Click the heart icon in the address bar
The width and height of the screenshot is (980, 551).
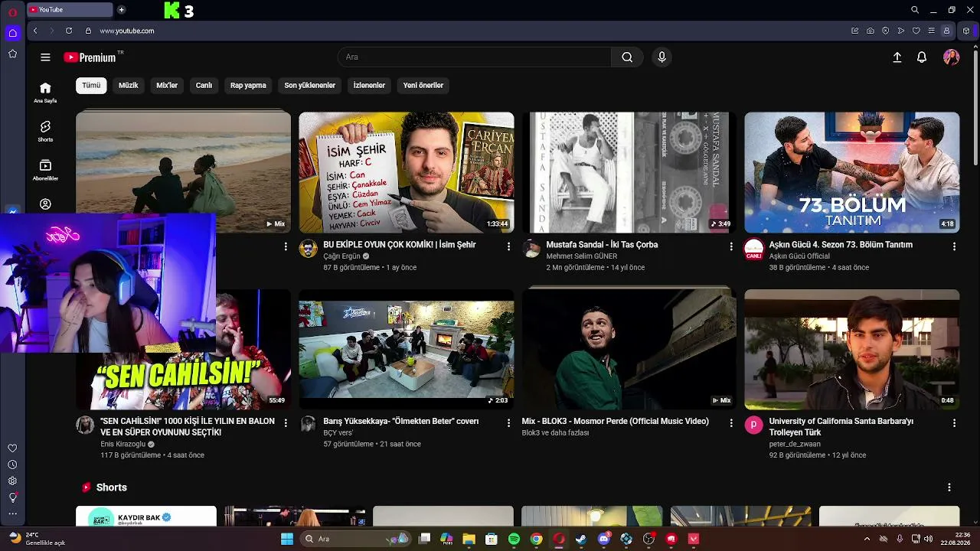pyautogui.click(x=916, y=31)
